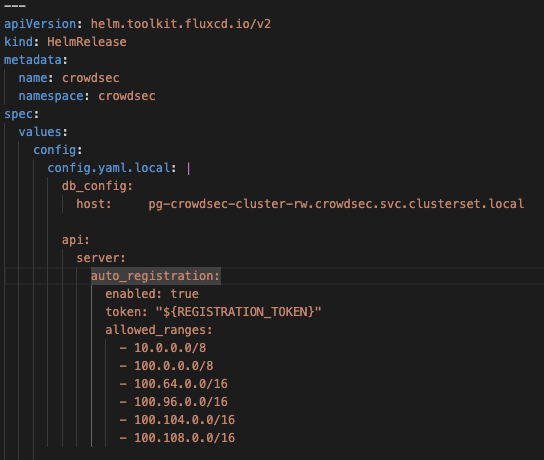Click the metadata key
This screenshot has width=544, height=460.
point(33,60)
